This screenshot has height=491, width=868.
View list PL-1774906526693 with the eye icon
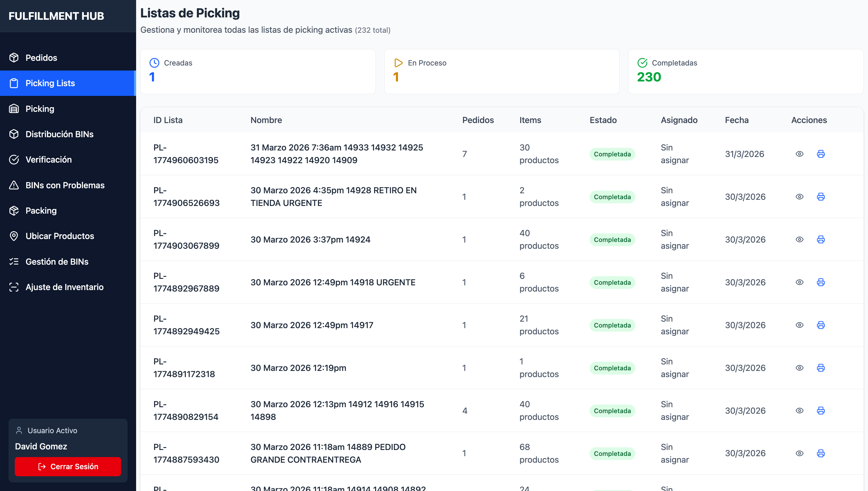point(800,197)
